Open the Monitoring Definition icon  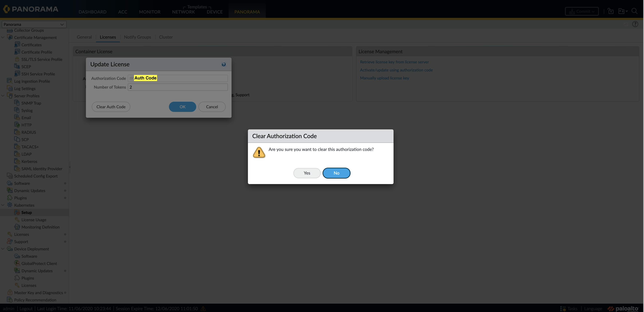click(17, 227)
